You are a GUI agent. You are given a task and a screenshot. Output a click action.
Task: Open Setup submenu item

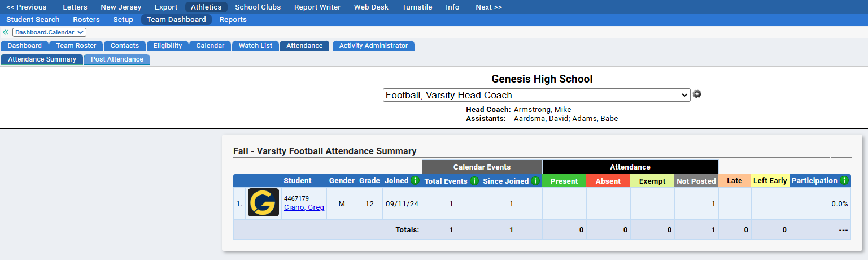(x=123, y=20)
